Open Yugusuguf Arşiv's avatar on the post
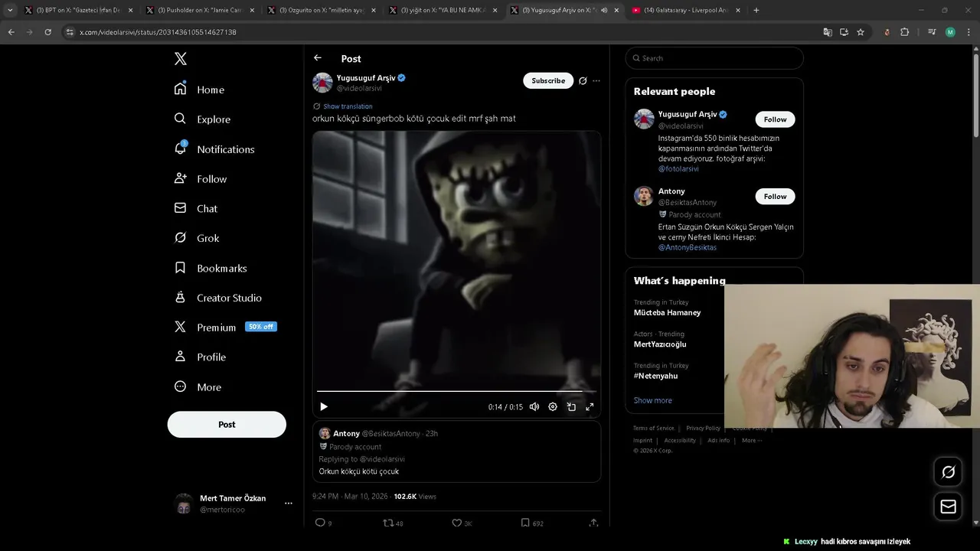Screen dimensions: 980x551 [322, 83]
